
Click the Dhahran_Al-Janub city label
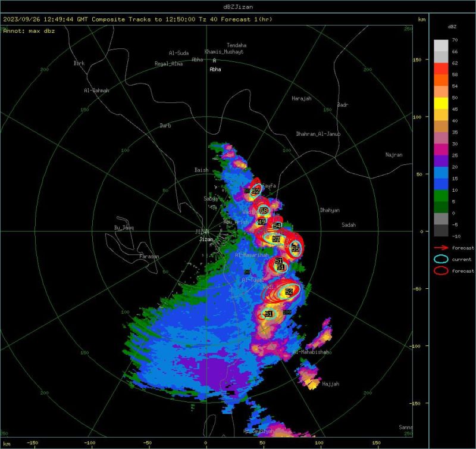pos(318,133)
